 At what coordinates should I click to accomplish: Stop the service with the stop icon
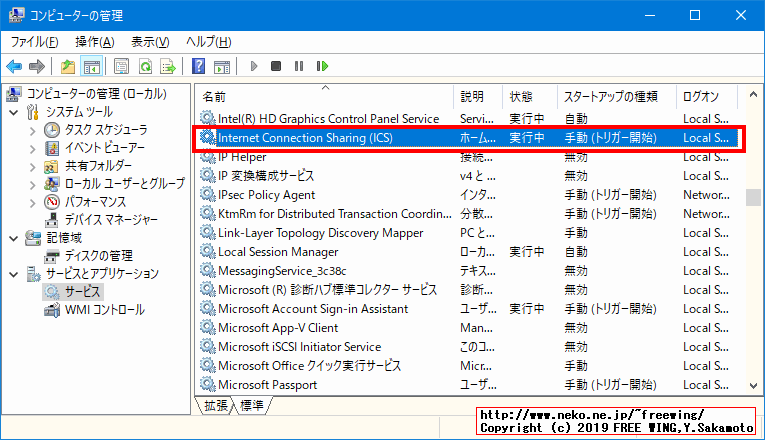pyautogui.click(x=276, y=66)
